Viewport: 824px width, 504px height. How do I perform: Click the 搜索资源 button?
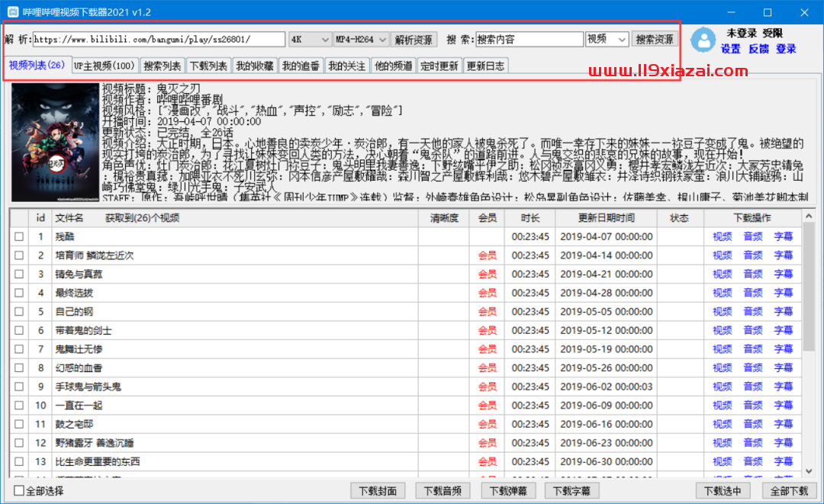pyautogui.click(x=655, y=40)
